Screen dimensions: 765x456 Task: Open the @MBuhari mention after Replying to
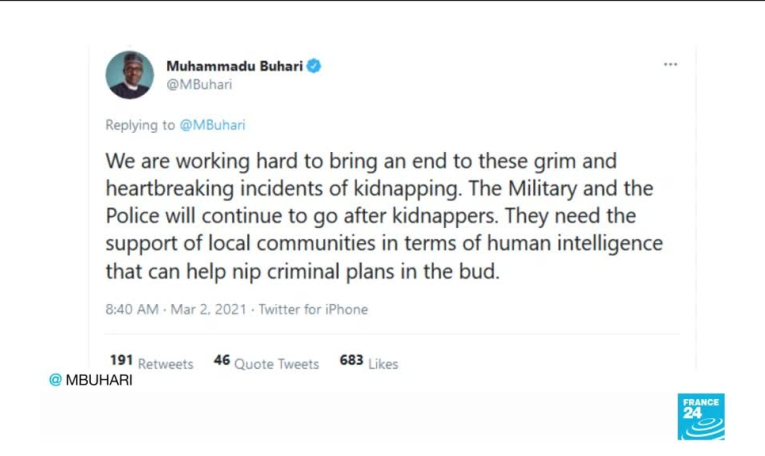[212, 125]
